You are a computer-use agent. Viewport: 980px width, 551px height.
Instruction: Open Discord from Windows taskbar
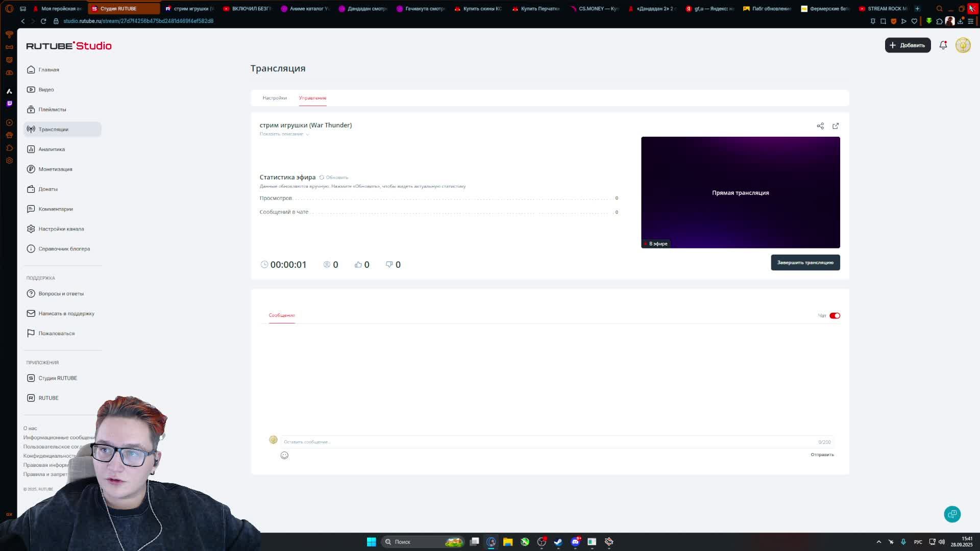click(575, 542)
